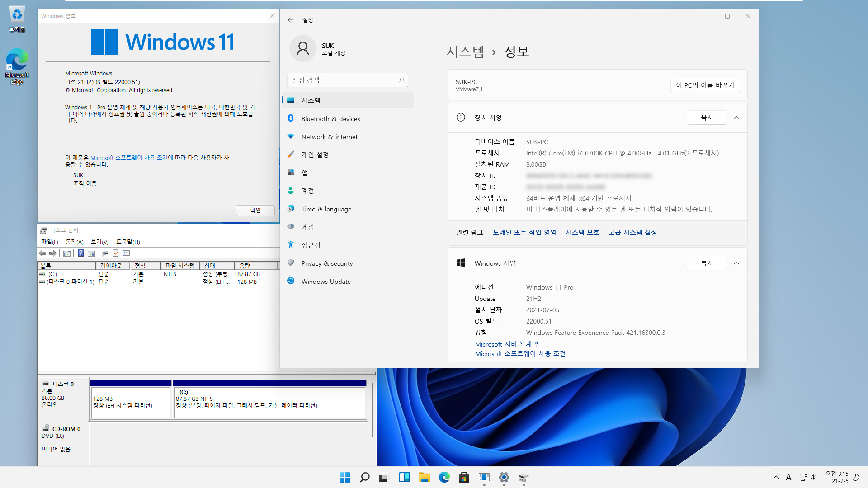Click the Bluetooth icon in Settings sidebar
The height and width of the screenshot is (488, 868).
pyautogui.click(x=291, y=118)
